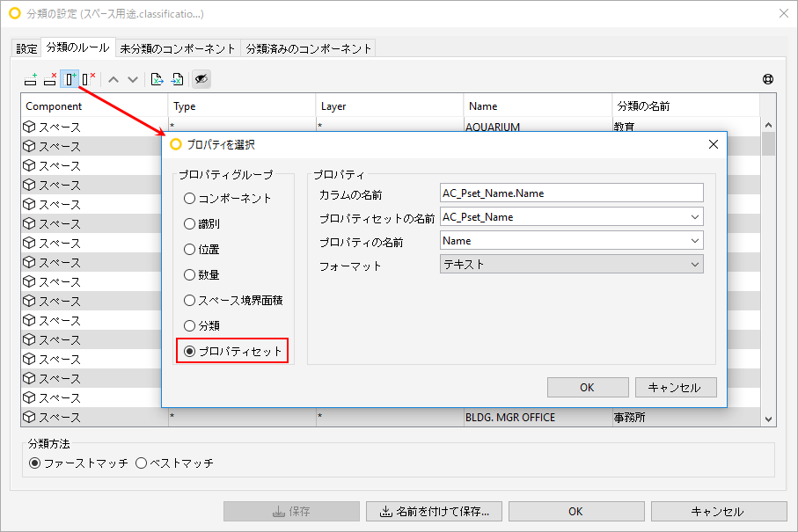
Task: Close the プロパティを選択 dialog with X
Action: point(714,144)
